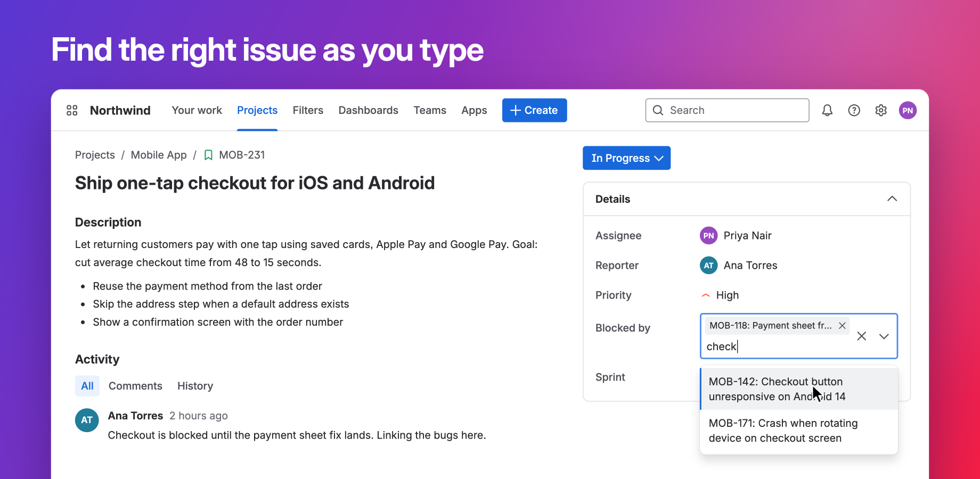Switch to the History activity tab

[195, 386]
